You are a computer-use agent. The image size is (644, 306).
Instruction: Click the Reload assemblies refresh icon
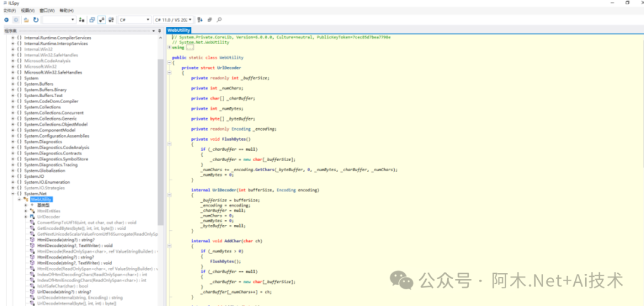(36, 20)
